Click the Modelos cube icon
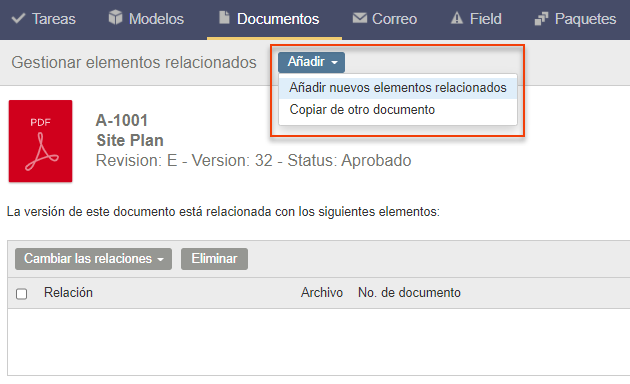Screen dimensions: 630x384 [115, 17]
